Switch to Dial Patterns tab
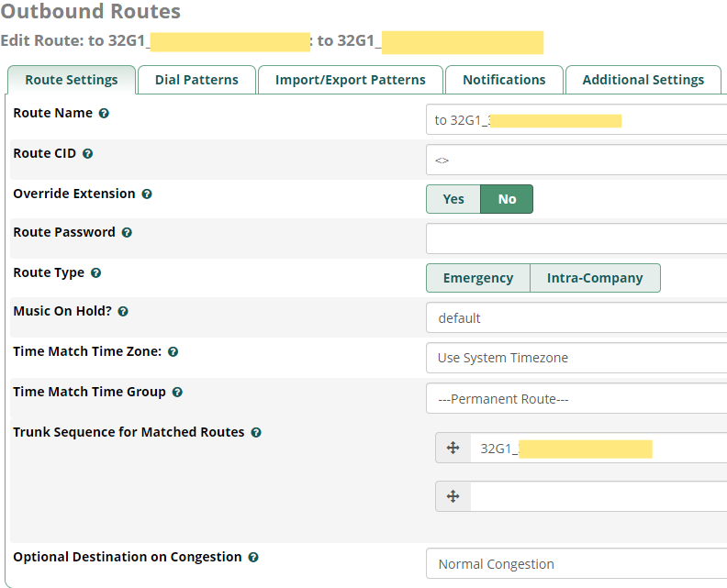The height and width of the screenshot is (588, 727). (x=196, y=80)
